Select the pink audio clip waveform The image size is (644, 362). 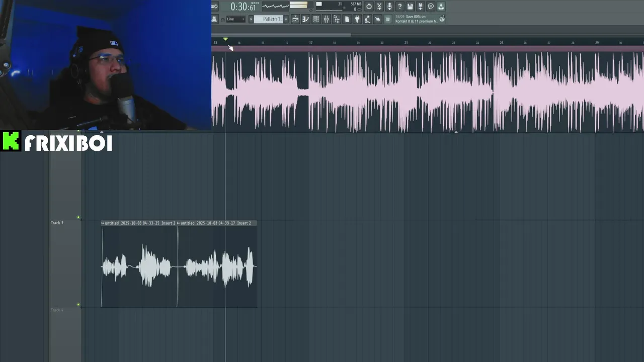(428, 92)
